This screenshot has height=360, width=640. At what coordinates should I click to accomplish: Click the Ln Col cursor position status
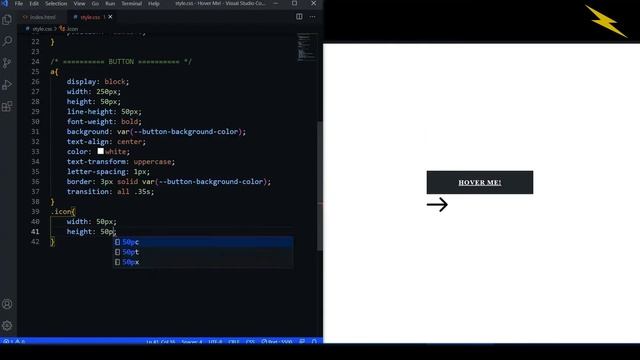pos(160,342)
